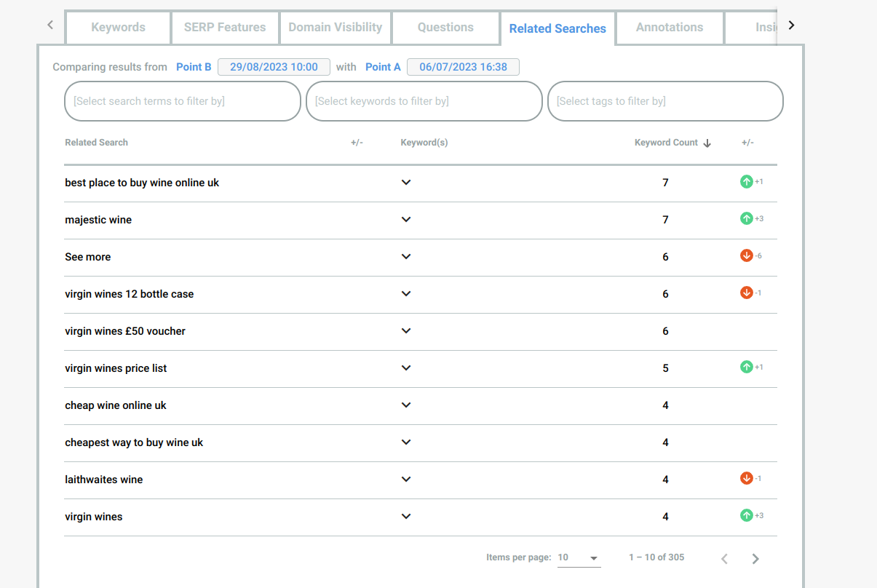Image resolution: width=877 pixels, height=588 pixels.
Task: Select 'best place to buy wine online uk' text
Action: (x=142, y=183)
